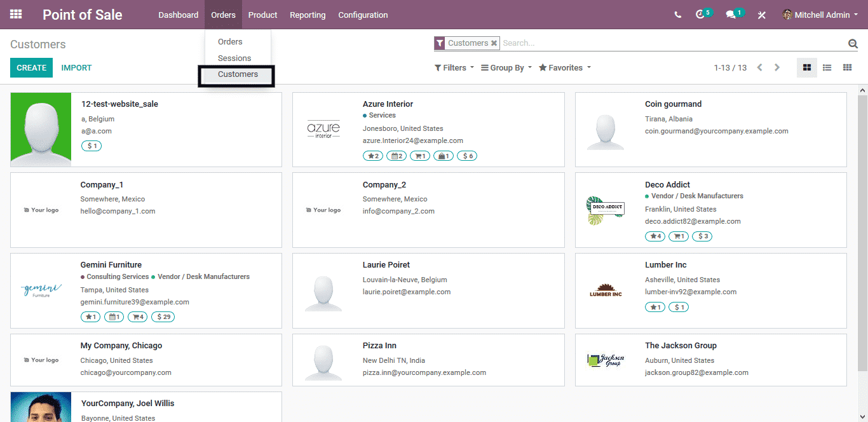Go to next page of customers

click(x=776, y=67)
